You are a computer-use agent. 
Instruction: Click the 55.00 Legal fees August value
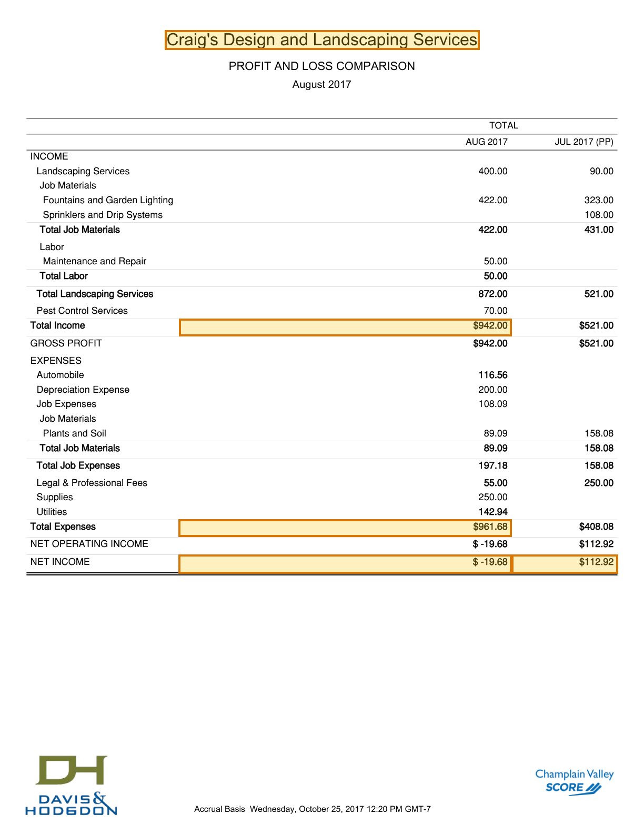coord(496,483)
